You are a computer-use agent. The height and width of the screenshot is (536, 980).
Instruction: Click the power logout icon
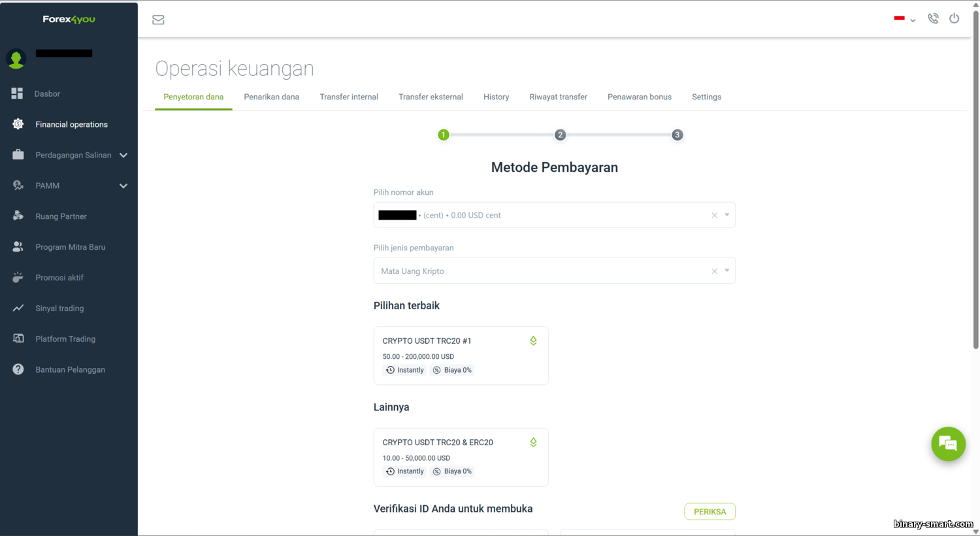click(x=954, y=18)
